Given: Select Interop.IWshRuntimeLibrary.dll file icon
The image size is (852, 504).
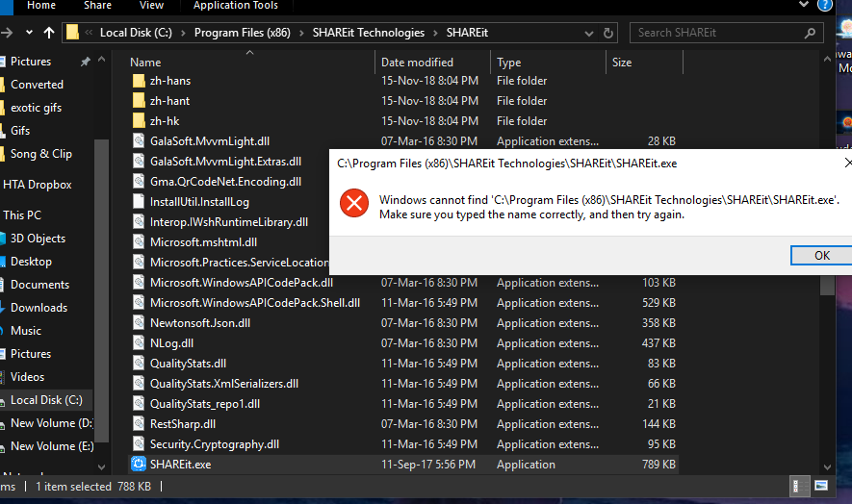Looking at the screenshot, I should point(139,222).
